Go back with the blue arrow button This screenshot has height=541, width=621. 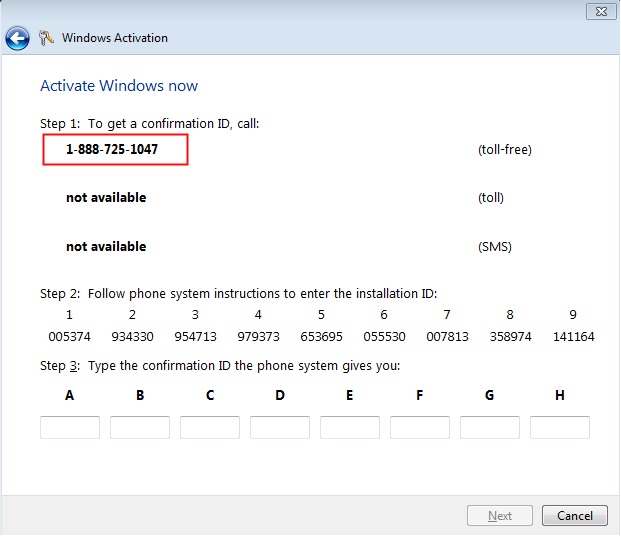click(17, 38)
